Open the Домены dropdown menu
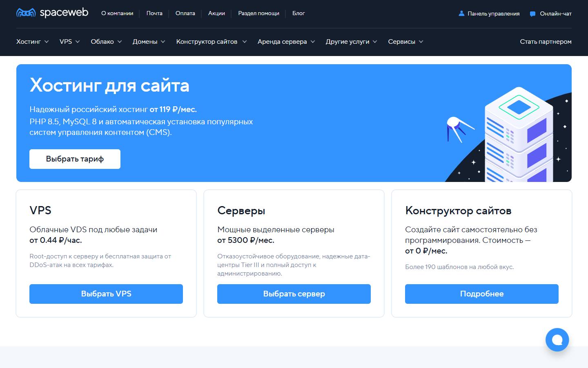This screenshot has height=368, width=588. click(149, 42)
